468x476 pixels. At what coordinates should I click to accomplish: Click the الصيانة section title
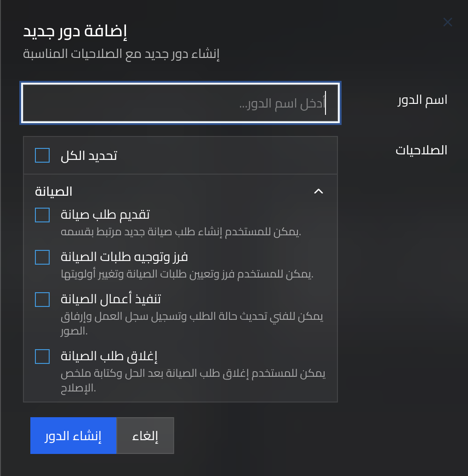[54, 191]
